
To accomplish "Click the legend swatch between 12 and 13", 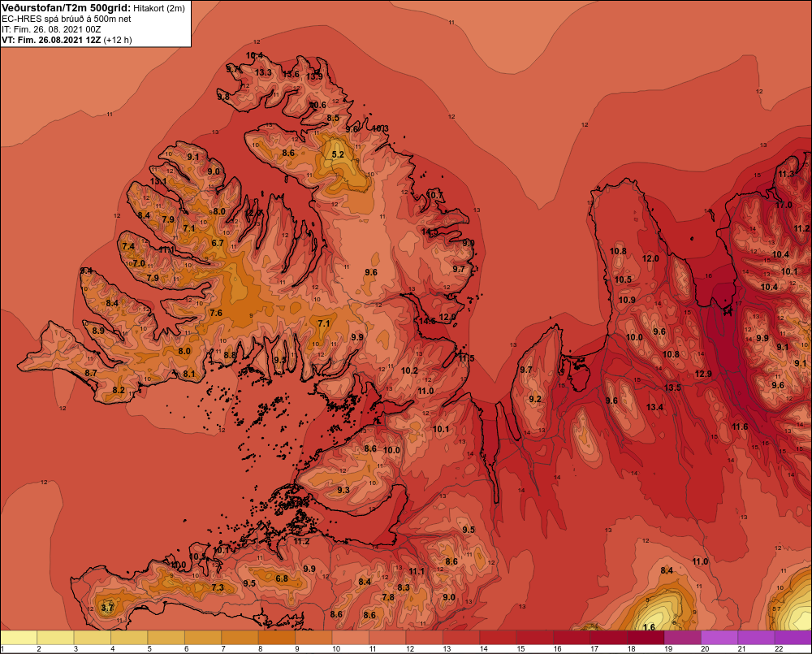I will pos(425,638).
